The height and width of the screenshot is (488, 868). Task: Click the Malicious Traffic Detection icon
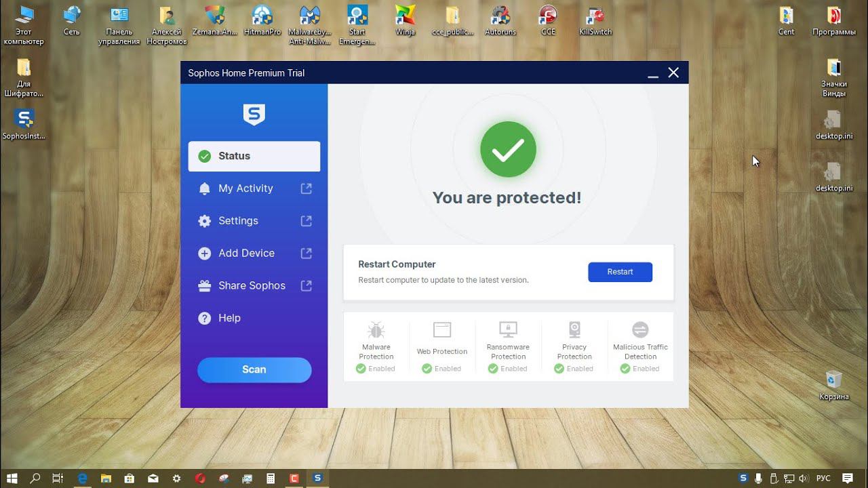(x=640, y=330)
